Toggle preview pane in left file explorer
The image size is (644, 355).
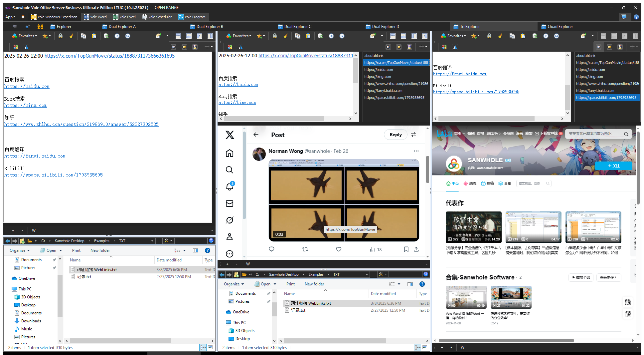coord(196,250)
